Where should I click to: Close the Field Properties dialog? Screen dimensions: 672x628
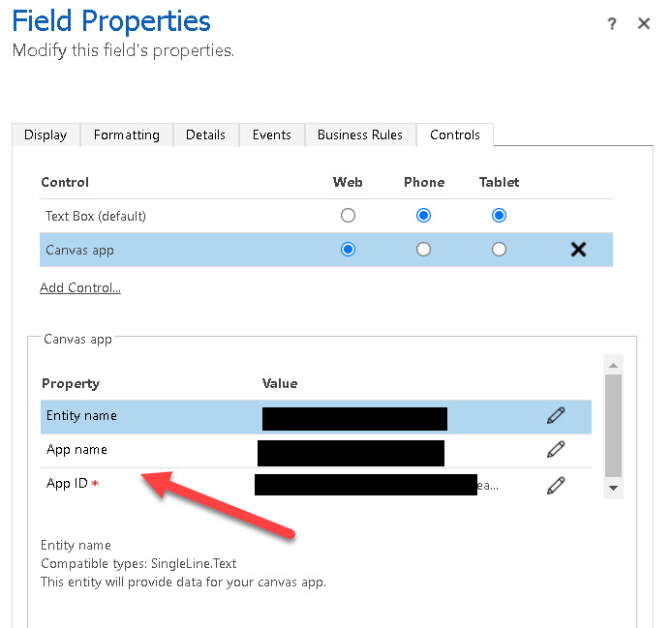(644, 24)
